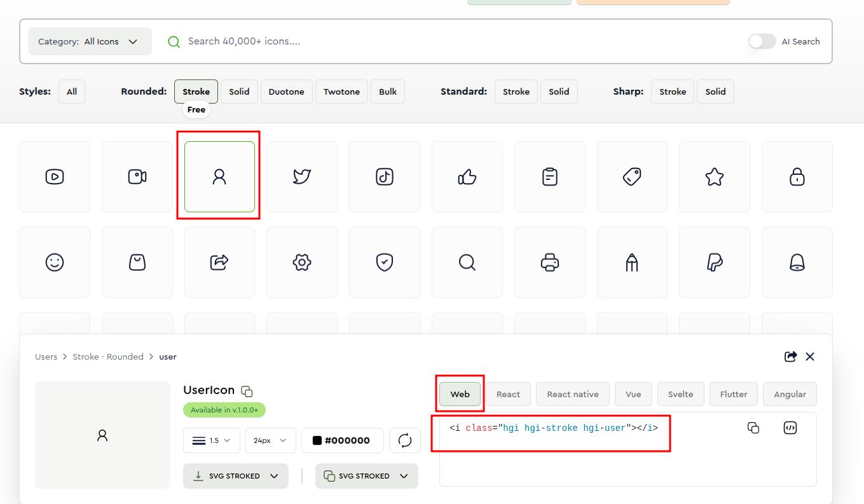
Task: Follow the Users breadcrumb link
Action: (x=46, y=357)
